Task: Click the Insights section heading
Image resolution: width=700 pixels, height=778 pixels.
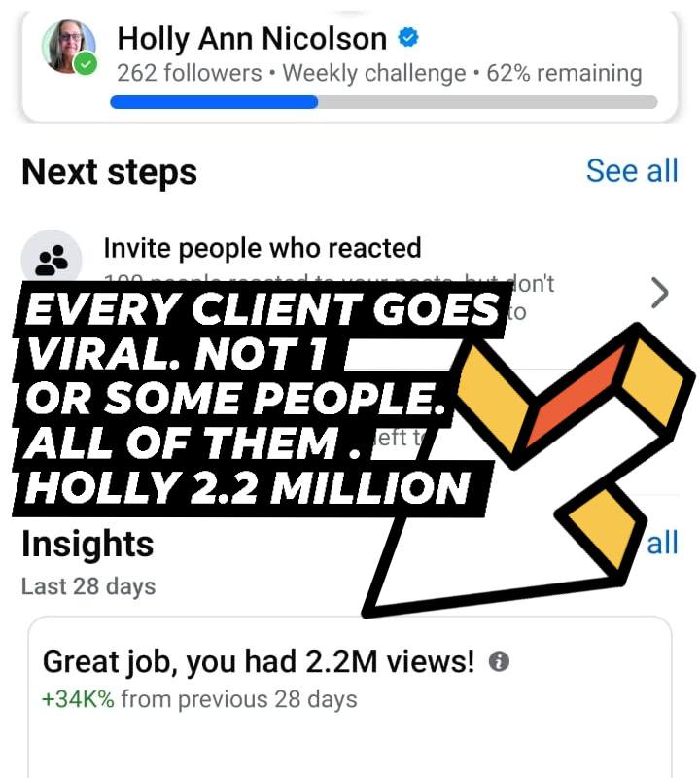Action: pos(87,544)
